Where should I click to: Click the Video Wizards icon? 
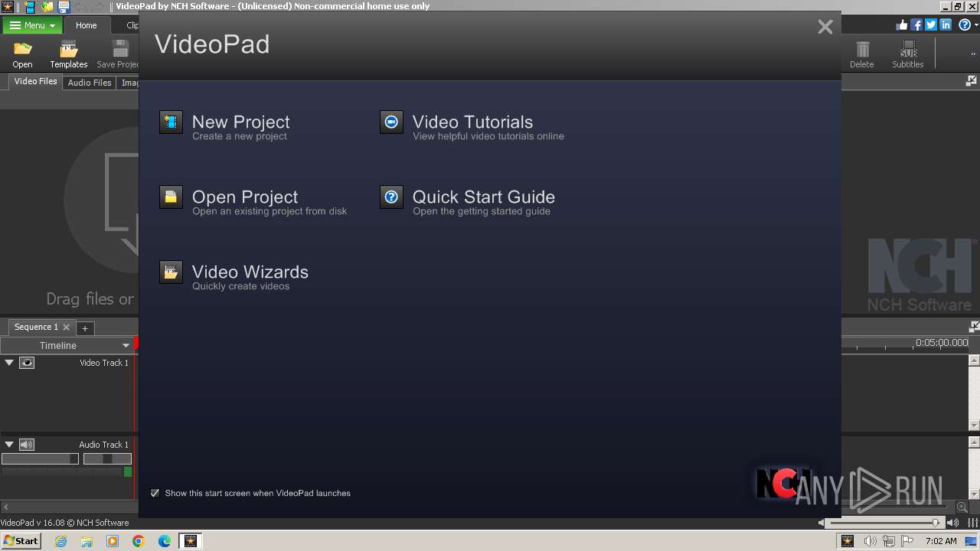171,272
